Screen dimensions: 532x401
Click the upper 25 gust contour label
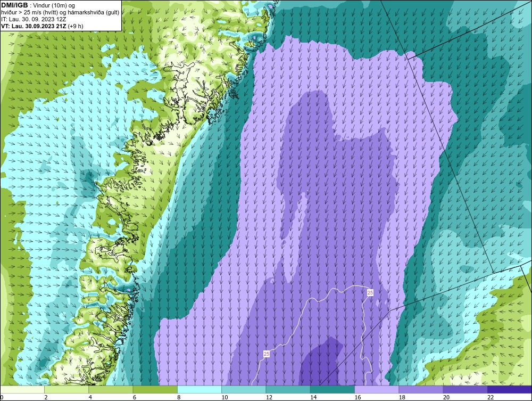click(x=370, y=292)
